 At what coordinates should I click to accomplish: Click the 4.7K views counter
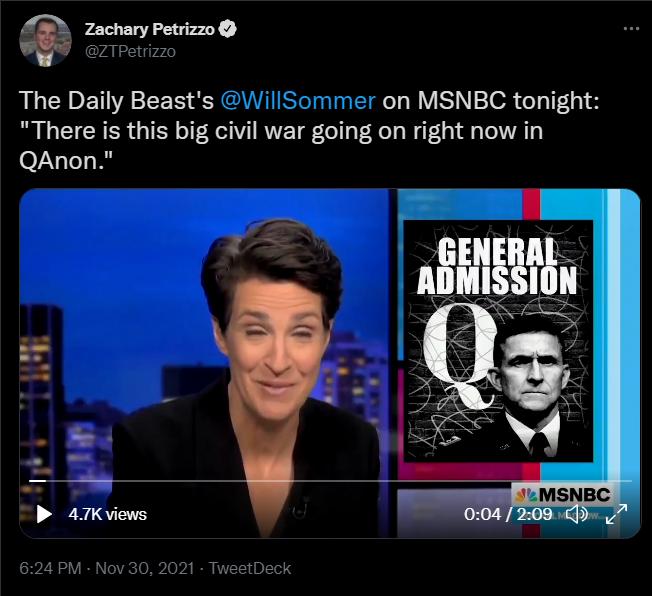(107, 514)
